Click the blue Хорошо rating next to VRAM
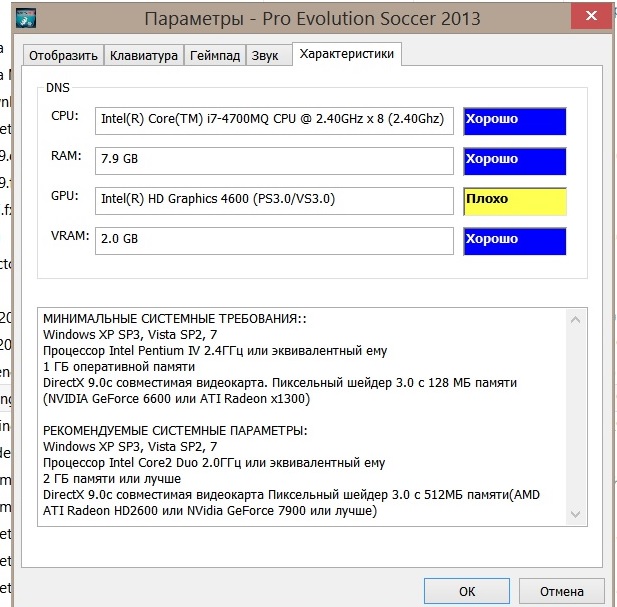 pos(515,241)
